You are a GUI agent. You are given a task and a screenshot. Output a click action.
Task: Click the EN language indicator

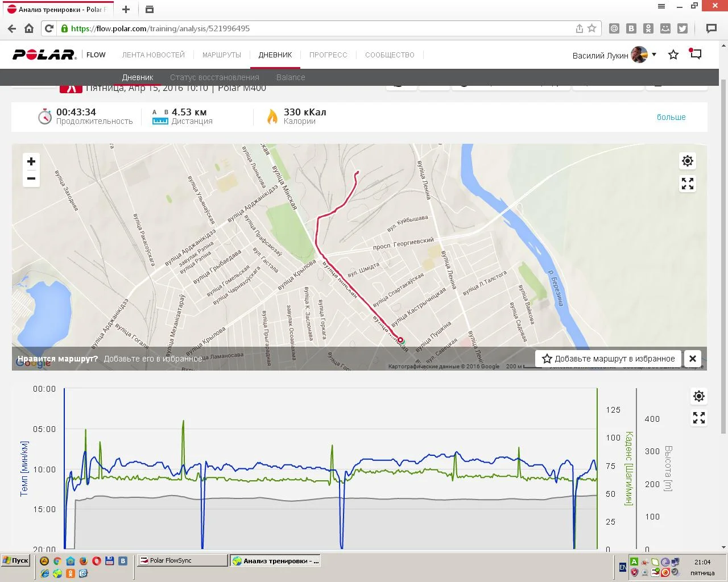pyautogui.click(x=623, y=567)
